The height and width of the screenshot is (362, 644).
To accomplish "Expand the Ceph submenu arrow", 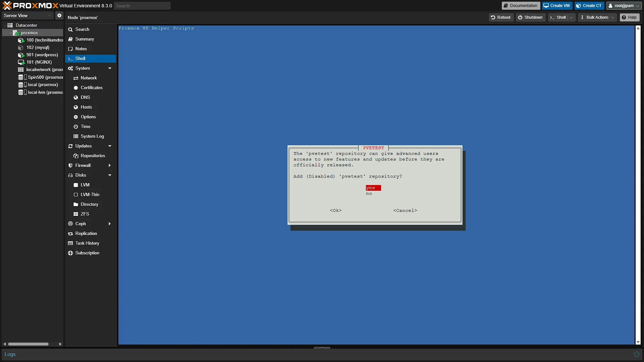I will [110, 224].
